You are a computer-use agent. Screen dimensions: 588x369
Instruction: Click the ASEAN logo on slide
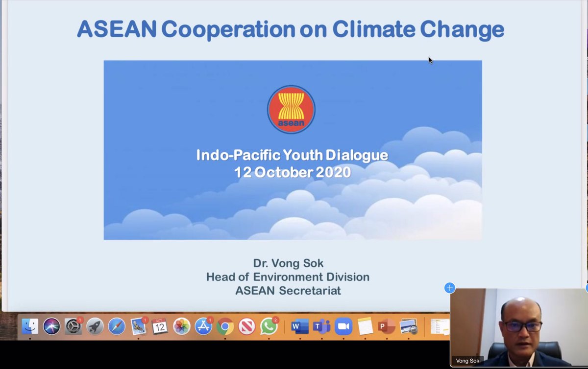[x=291, y=109]
